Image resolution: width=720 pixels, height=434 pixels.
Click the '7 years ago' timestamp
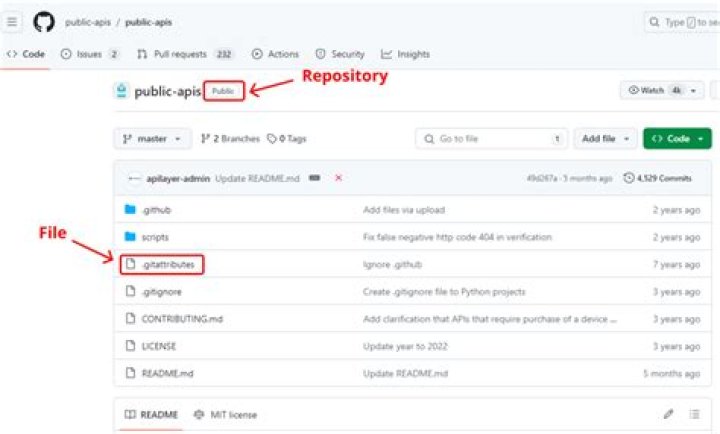click(x=676, y=265)
